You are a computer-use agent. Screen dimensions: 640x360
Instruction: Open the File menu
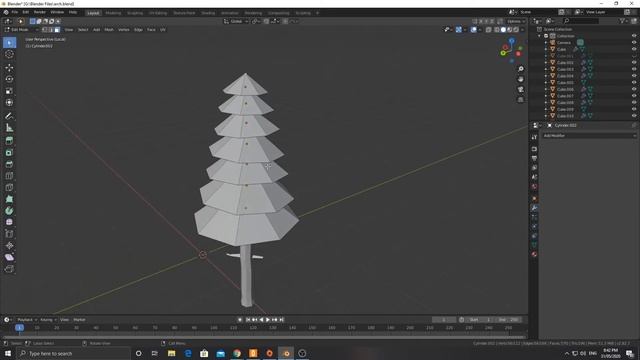(x=15, y=12)
